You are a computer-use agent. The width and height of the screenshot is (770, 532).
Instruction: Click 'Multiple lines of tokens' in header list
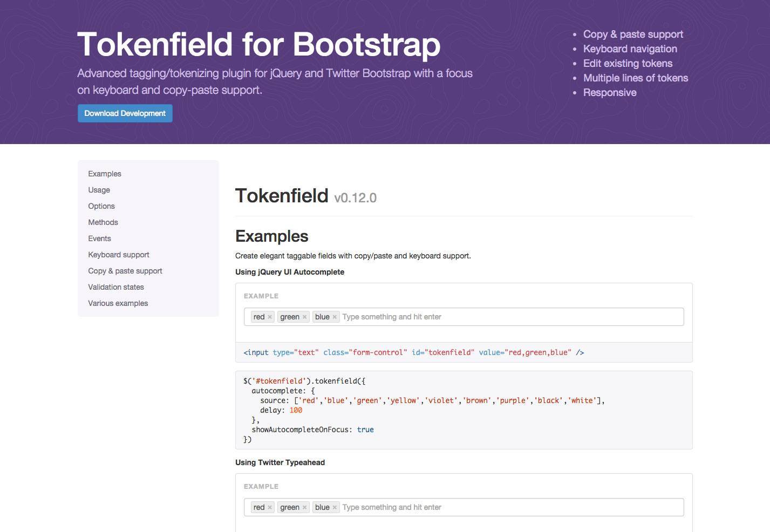point(636,78)
